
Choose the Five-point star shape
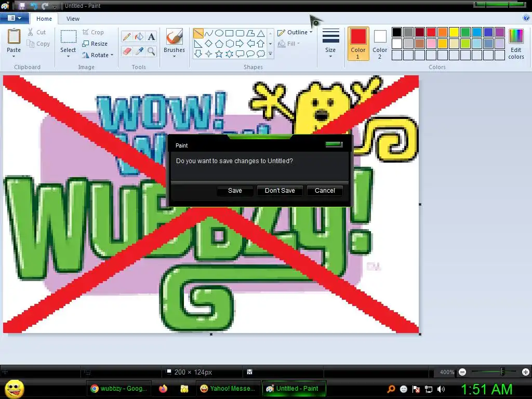[x=219, y=54]
